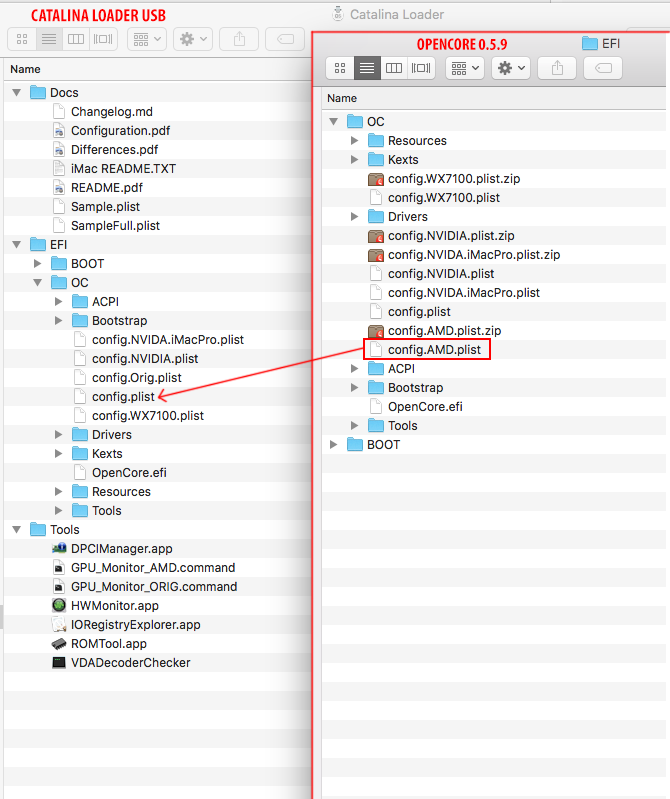Select HWMonitor.app icon

[59, 605]
